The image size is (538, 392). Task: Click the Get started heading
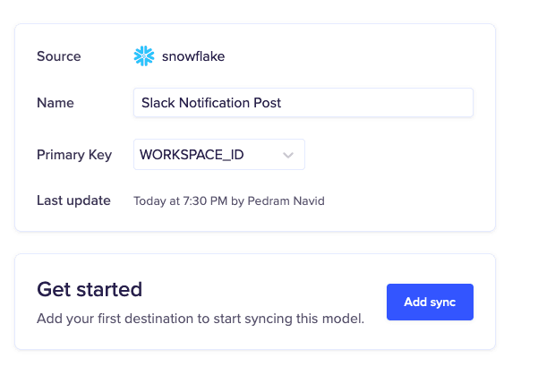pyautogui.click(x=90, y=289)
